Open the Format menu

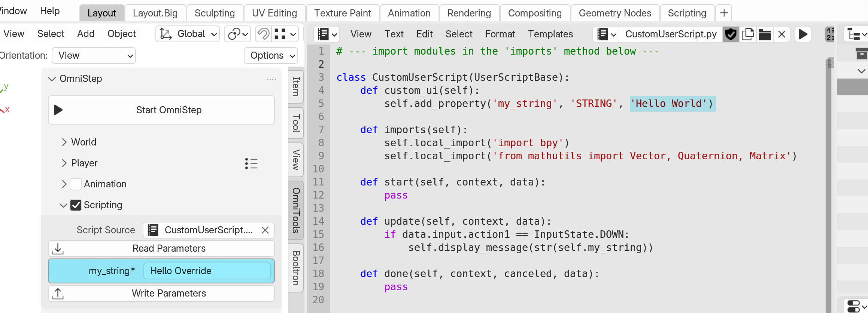click(x=500, y=34)
